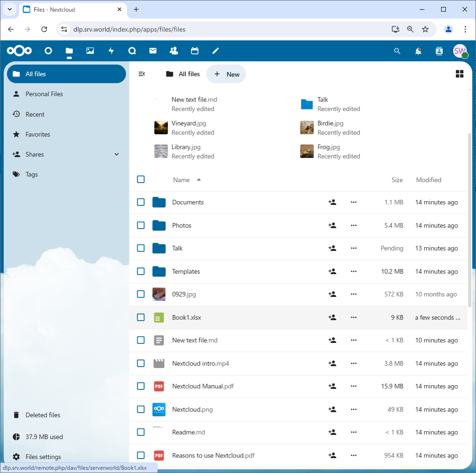The height and width of the screenshot is (473, 476).
Task: Open recently edited Frog.jpg
Action: (x=331, y=151)
